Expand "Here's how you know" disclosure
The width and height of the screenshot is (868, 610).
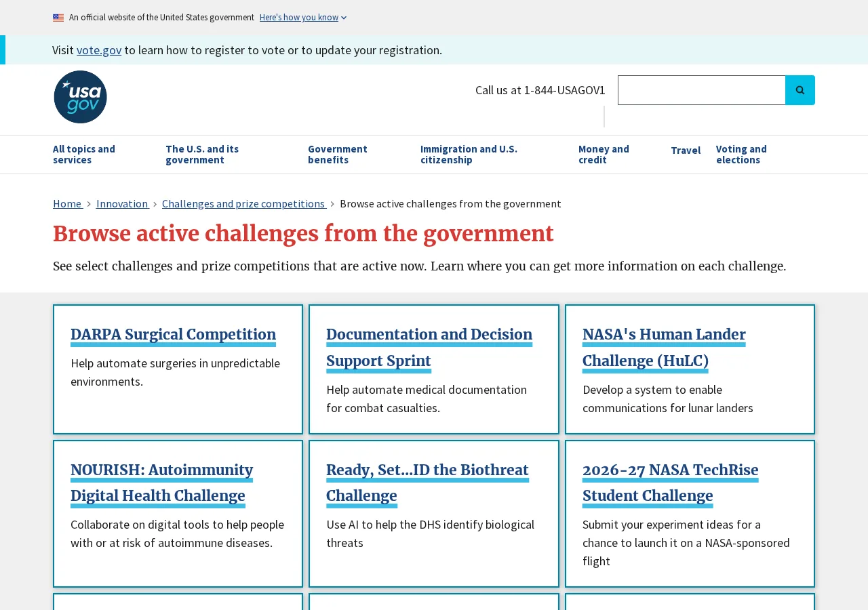click(x=303, y=18)
